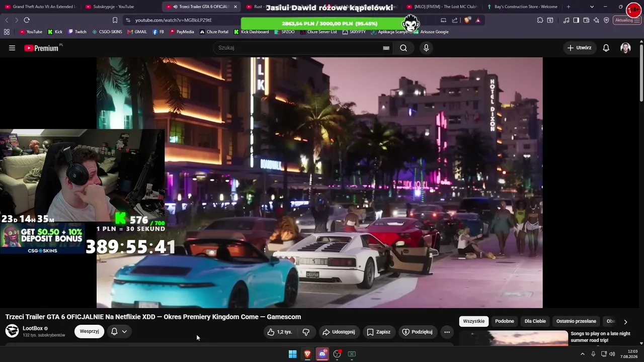
Task: Click the Podziękuj button
Action: (x=417, y=332)
